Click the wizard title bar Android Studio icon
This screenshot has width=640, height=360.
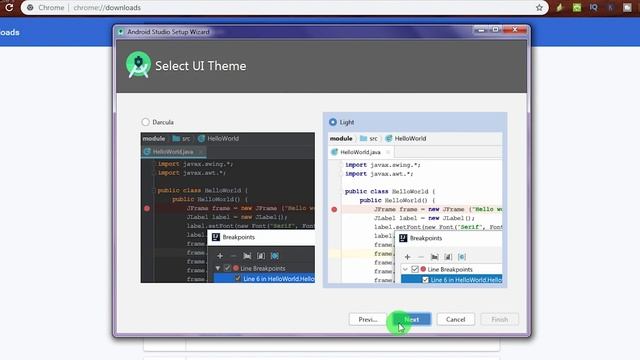(x=120, y=32)
